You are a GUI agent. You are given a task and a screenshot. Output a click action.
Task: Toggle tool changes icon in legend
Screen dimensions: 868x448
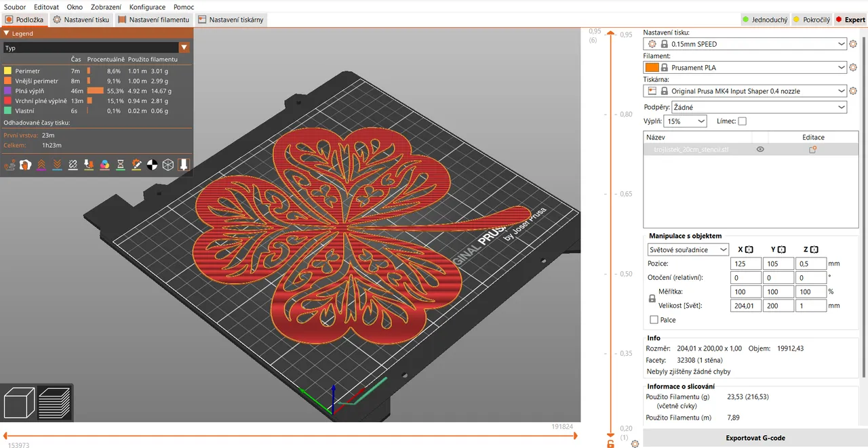(x=89, y=165)
